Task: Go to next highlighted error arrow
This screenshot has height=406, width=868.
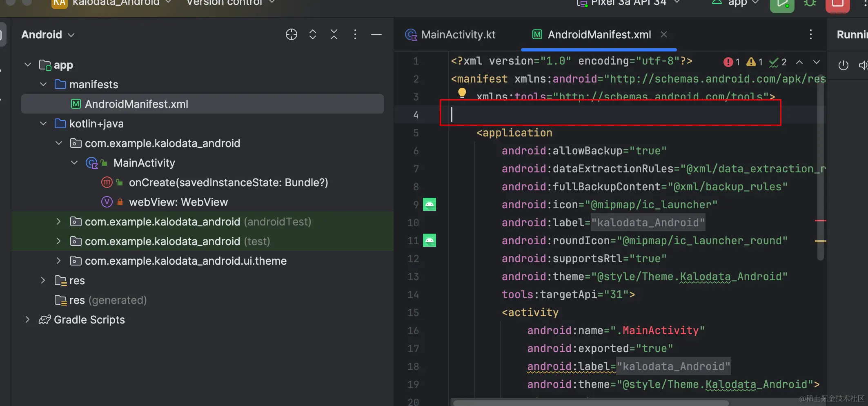Action: (x=817, y=62)
